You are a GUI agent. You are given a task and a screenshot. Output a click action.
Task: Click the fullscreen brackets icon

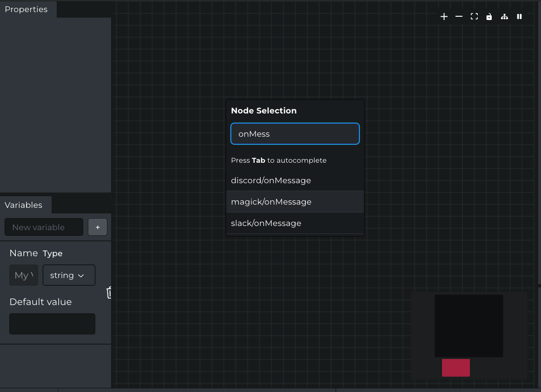click(474, 16)
